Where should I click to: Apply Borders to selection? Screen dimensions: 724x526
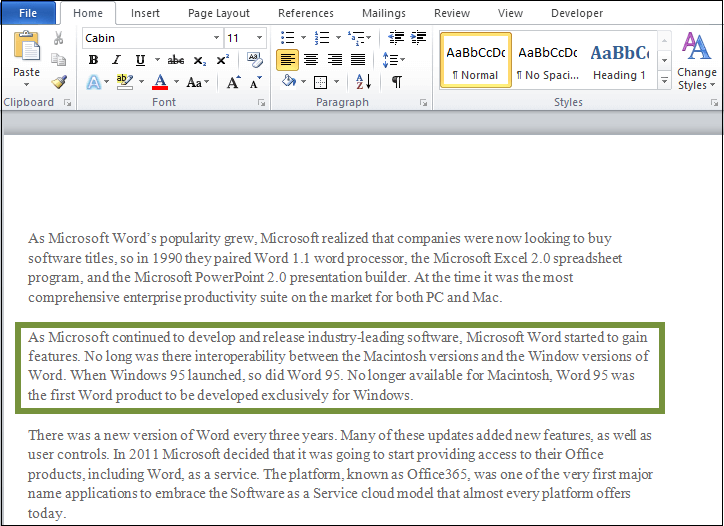(x=320, y=83)
